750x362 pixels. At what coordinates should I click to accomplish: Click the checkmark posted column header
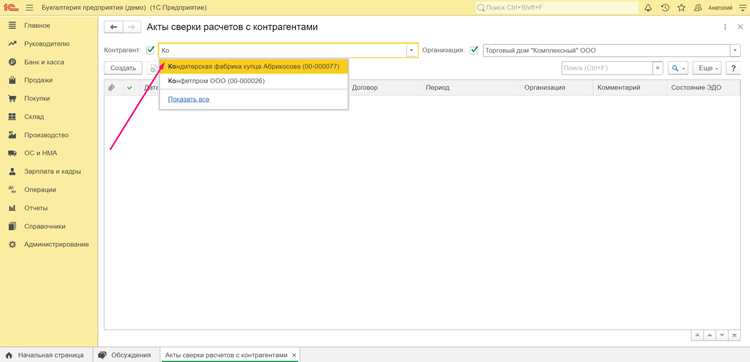[x=129, y=88]
